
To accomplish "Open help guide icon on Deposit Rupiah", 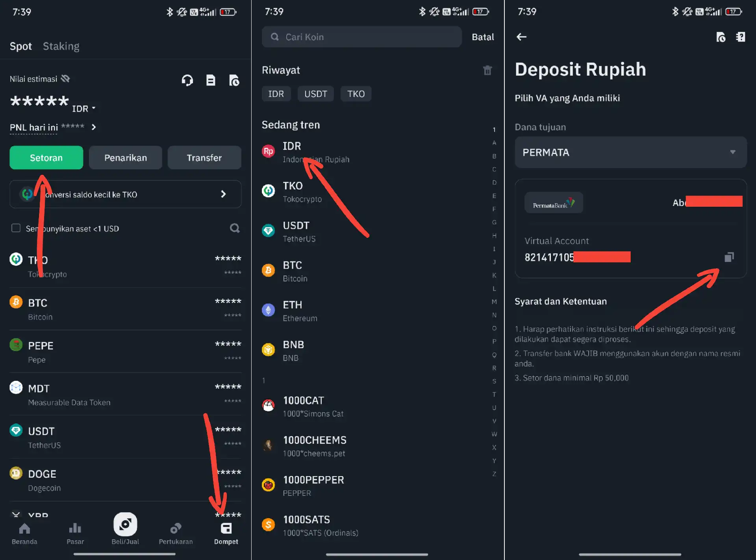I will pos(741,37).
